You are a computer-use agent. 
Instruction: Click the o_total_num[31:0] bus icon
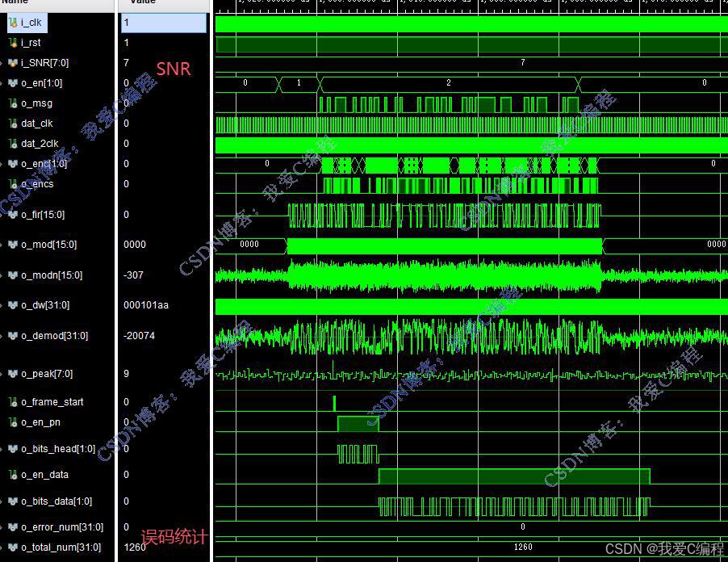click(13, 547)
